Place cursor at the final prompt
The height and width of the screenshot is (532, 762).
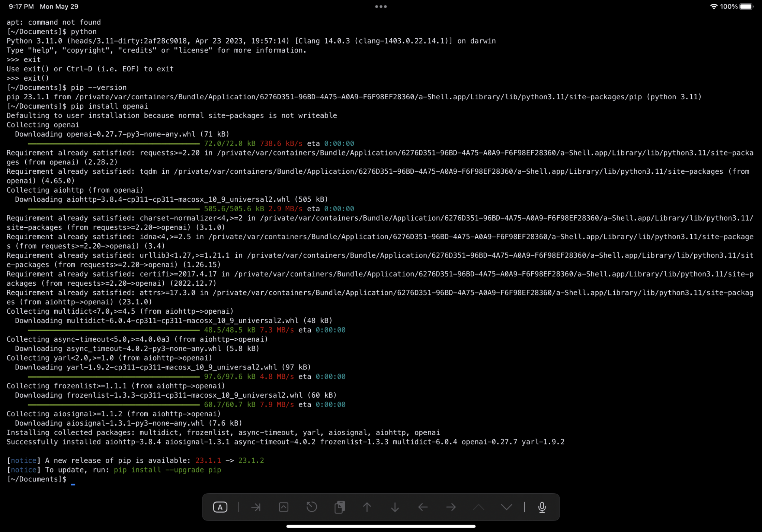(x=73, y=480)
